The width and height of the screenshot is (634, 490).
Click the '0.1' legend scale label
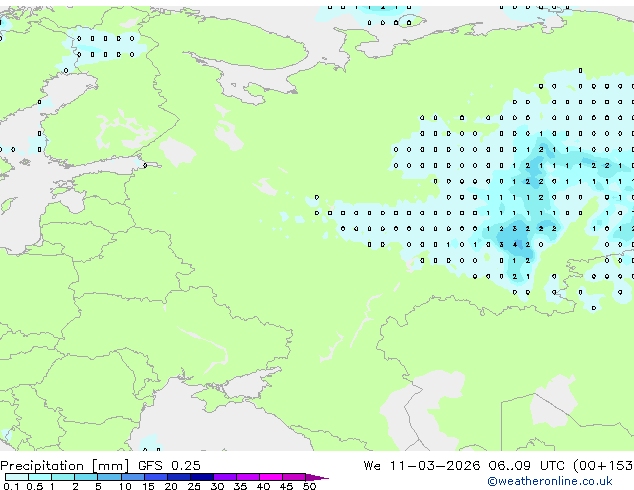coord(11,486)
